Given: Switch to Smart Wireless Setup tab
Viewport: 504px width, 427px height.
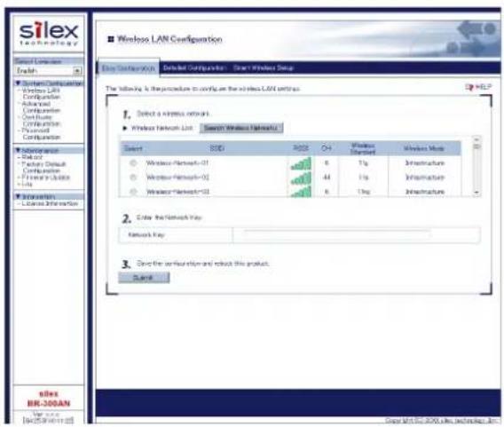Looking at the screenshot, I should 264,68.
